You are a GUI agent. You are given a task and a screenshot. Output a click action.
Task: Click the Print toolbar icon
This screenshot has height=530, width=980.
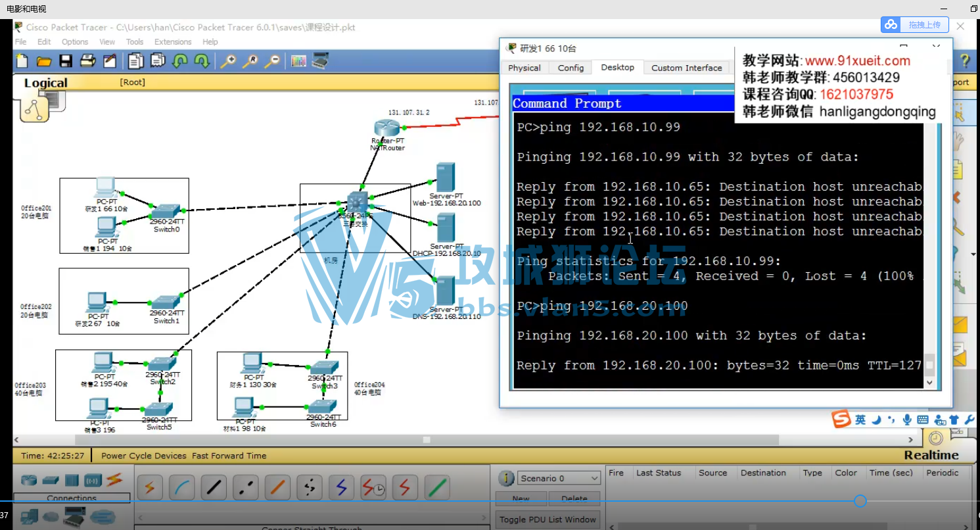click(87, 61)
